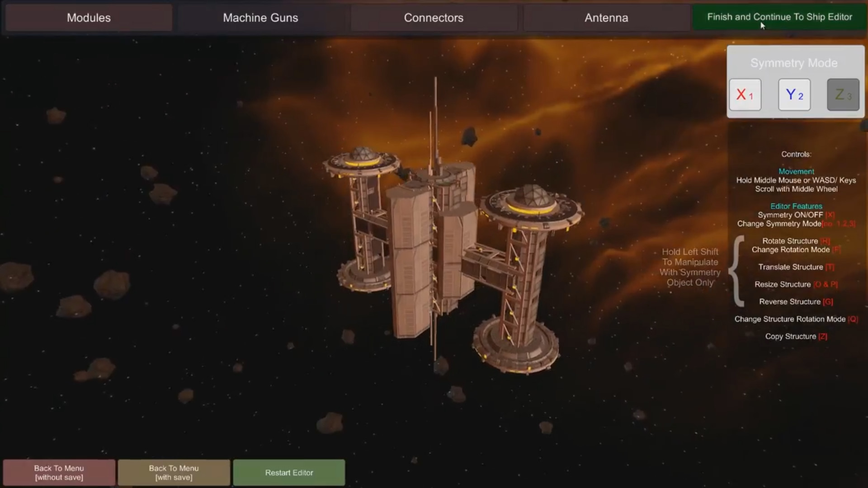Enable Y symmetry mode
Viewport: 868px width, 488px height.
[x=794, y=95]
